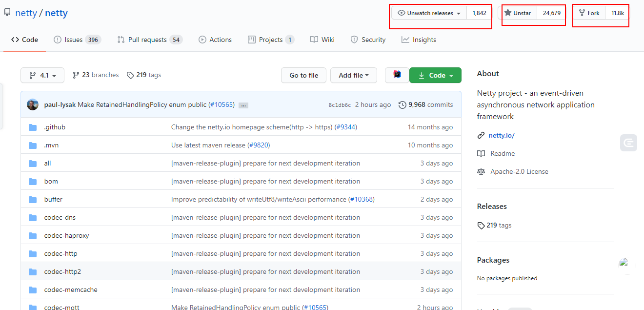Open the codec-memcache folder
Image resolution: width=644 pixels, height=310 pixels.
(x=71, y=289)
